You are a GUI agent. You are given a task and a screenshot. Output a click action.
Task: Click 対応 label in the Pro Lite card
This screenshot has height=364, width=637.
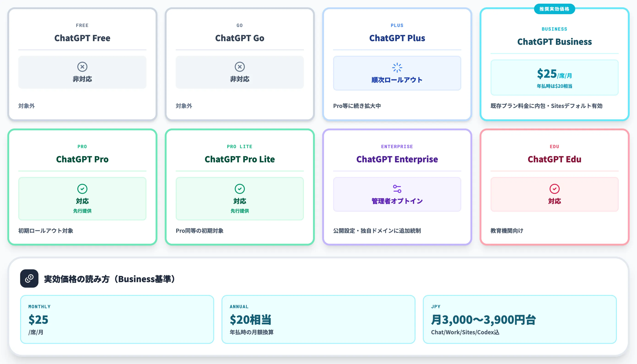click(240, 201)
